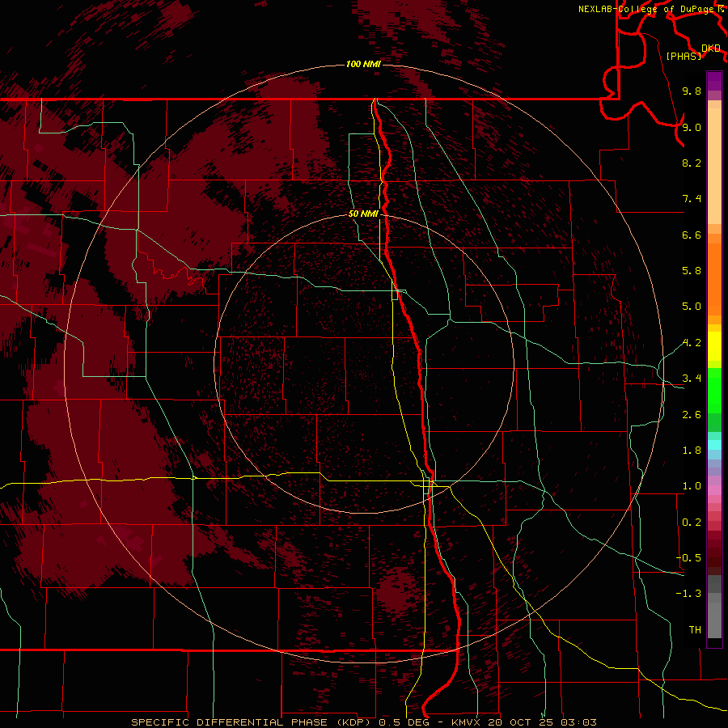
Task: Click the pink segment of color bar
Action: pos(714,490)
